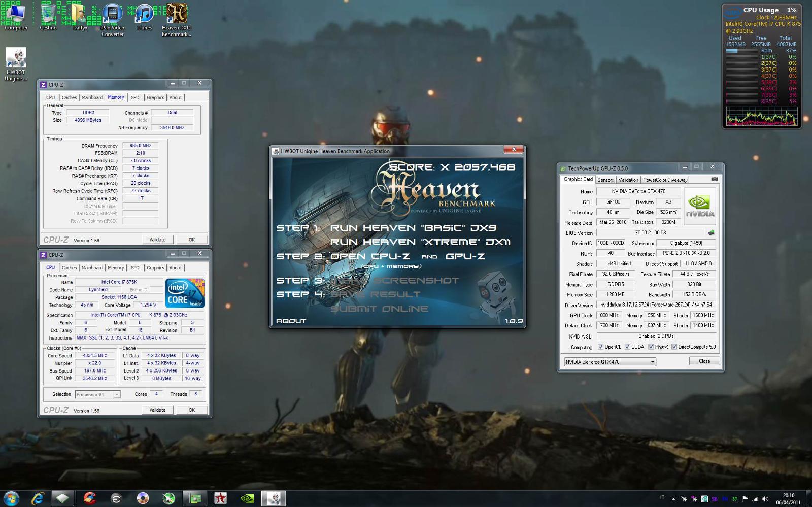Switch to HWBOT Unigine taskbar button

click(x=274, y=498)
